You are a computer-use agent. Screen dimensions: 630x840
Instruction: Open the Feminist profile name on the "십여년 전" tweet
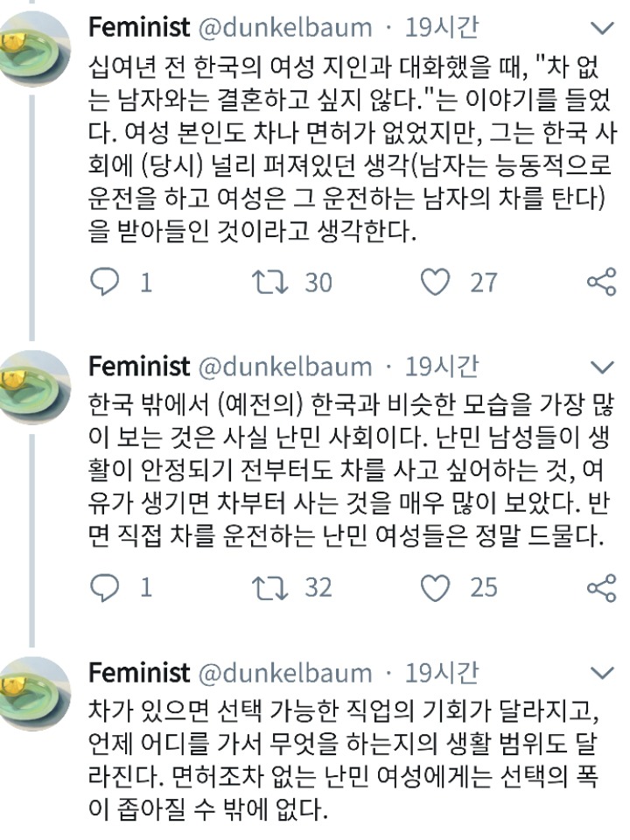139,28
